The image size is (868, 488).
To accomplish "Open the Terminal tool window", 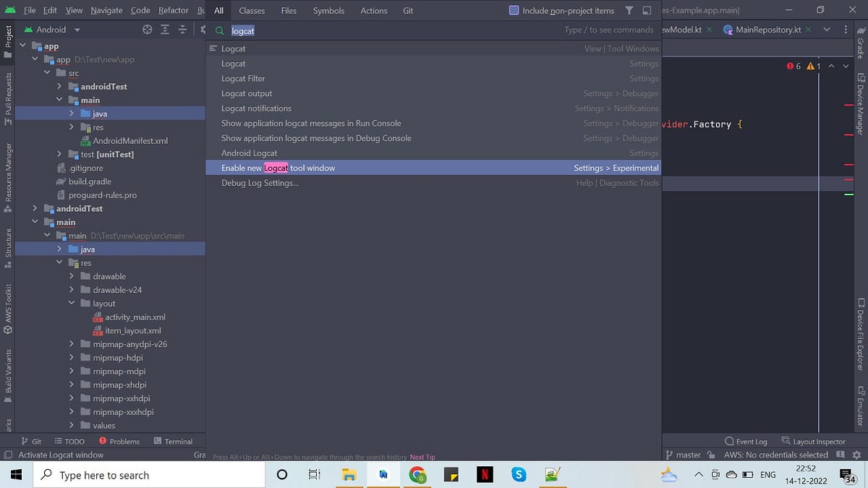I will pos(174,441).
